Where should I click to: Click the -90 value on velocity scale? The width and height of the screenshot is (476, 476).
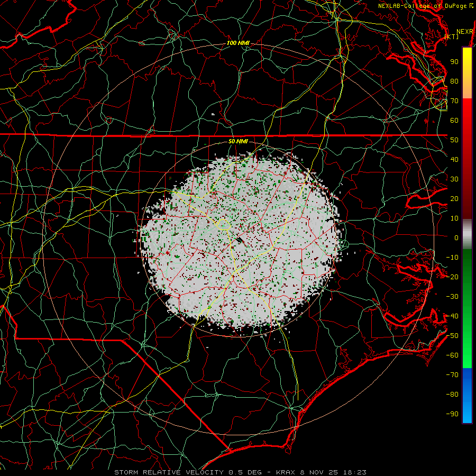[452, 414]
